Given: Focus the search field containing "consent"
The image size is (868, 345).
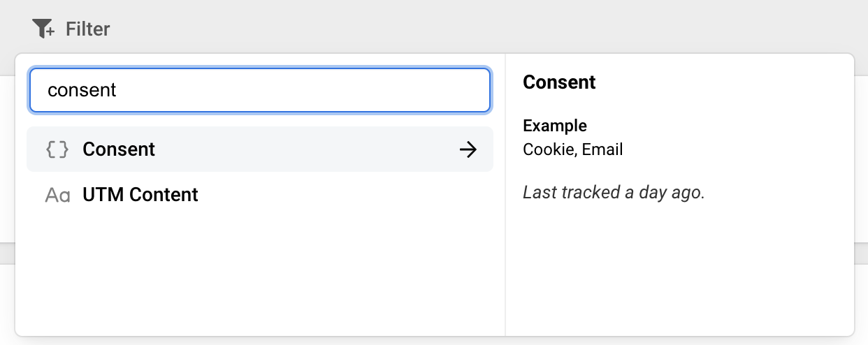Looking at the screenshot, I should (x=260, y=90).
